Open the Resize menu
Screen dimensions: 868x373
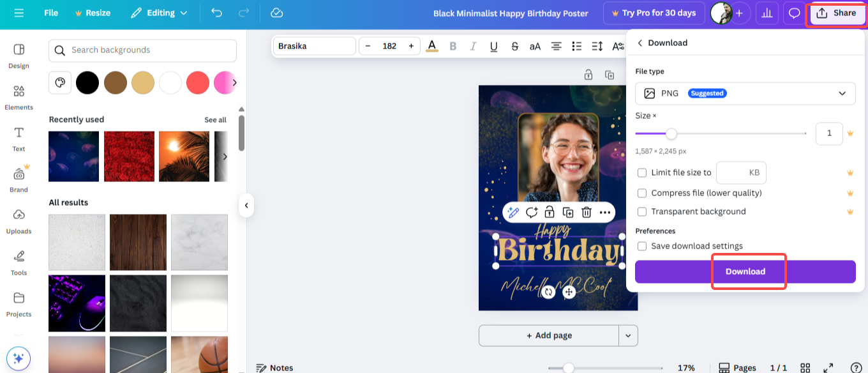pos(93,13)
